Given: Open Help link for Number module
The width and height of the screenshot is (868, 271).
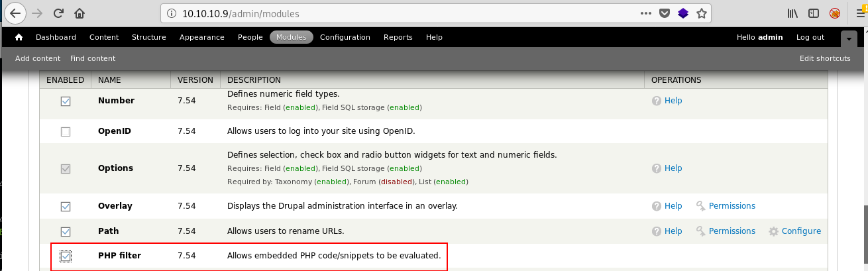Looking at the screenshot, I should pyautogui.click(x=673, y=101).
